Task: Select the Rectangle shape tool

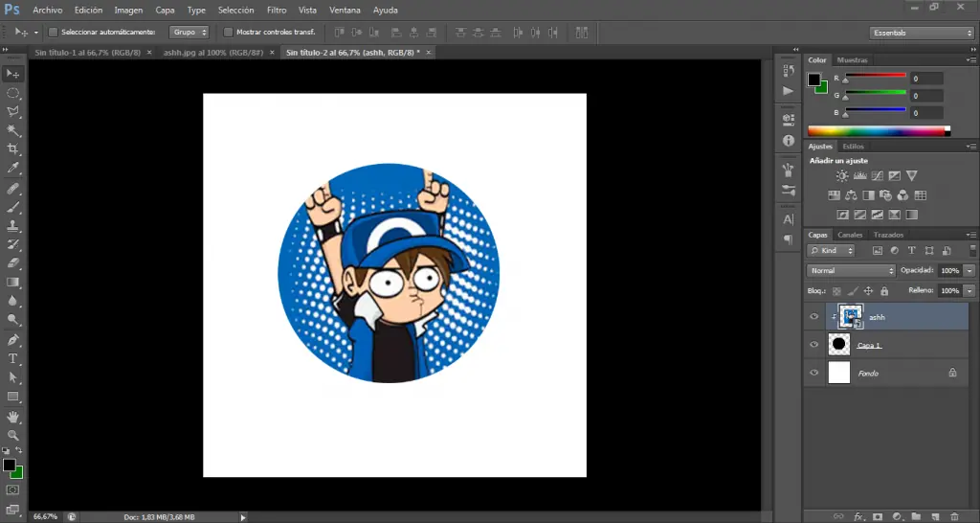Action: [x=13, y=397]
